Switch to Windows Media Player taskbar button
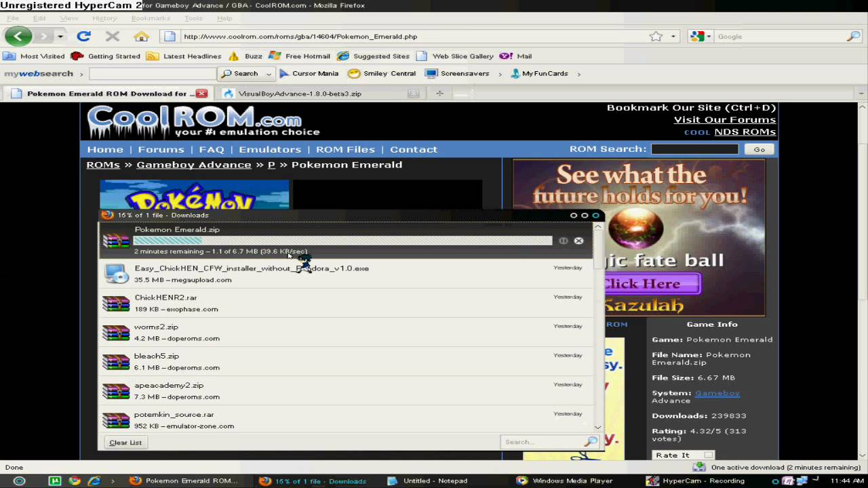868x488 pixels. 572,481
